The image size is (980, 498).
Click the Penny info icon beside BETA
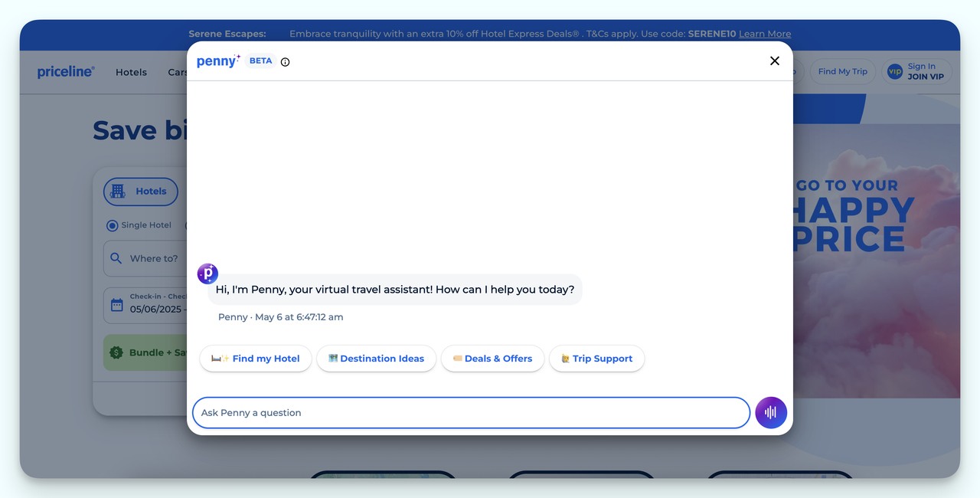[285, 62]
